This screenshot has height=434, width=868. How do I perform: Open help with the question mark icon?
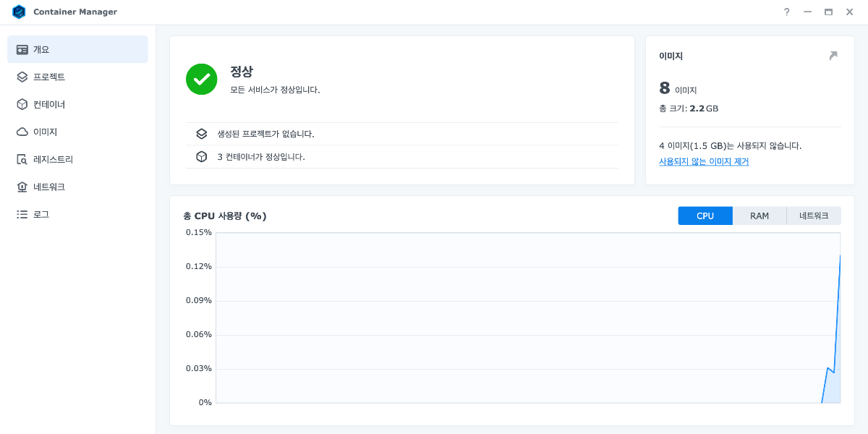(x=786, y=12)
